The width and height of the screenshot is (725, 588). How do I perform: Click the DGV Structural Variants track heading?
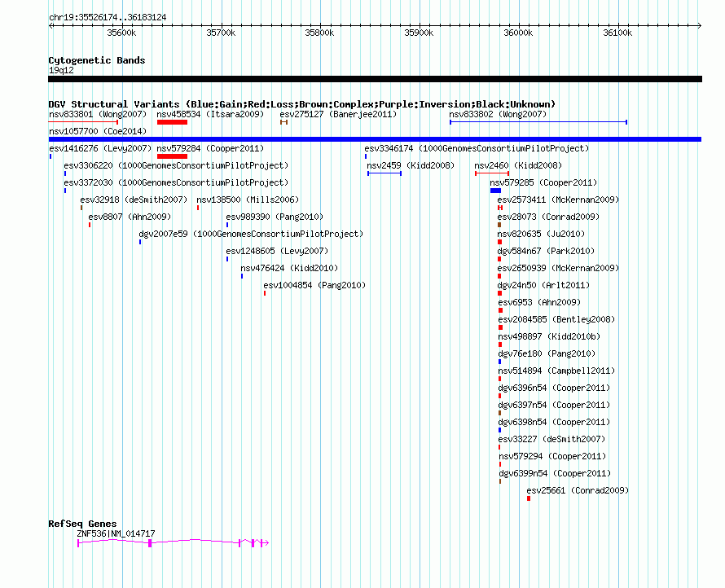[302, 104]
